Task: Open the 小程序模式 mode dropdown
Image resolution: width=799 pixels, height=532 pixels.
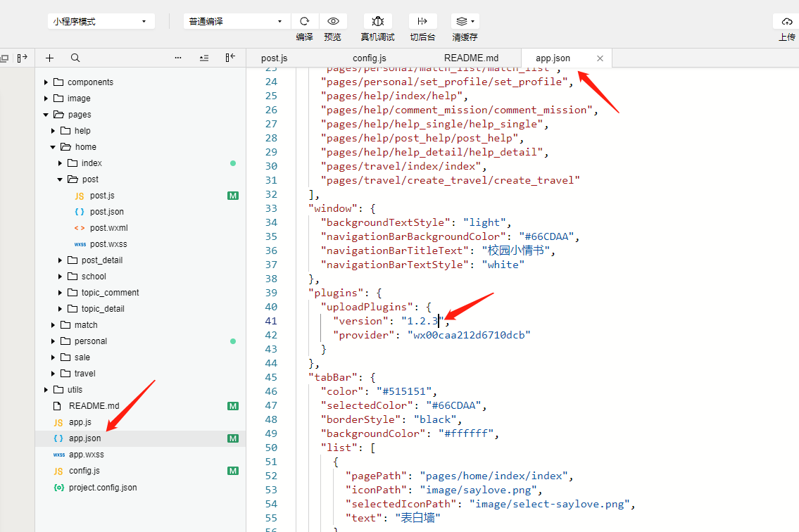Action: point(101,21)
